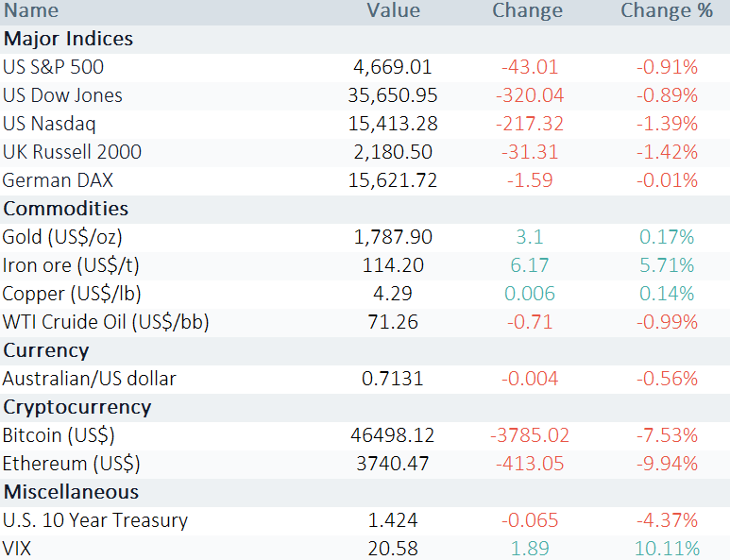Select the Gold (US$/oz) row label

[62, 238]
